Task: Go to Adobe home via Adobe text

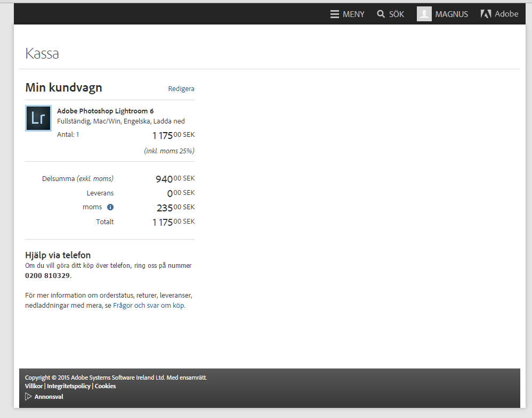Action: click(x=506, y=14)
